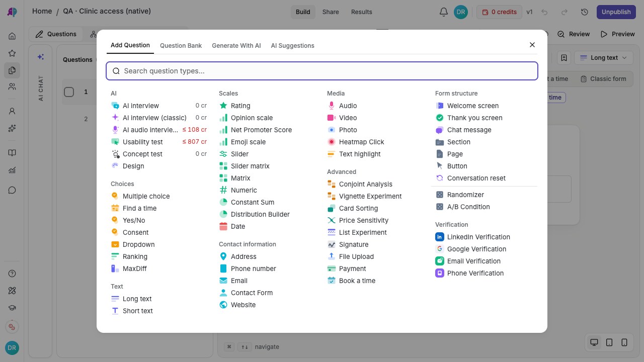Screen dimensions: 644x362
Task: Open the Long text type dropdown
Action: (x=604, y=58)
